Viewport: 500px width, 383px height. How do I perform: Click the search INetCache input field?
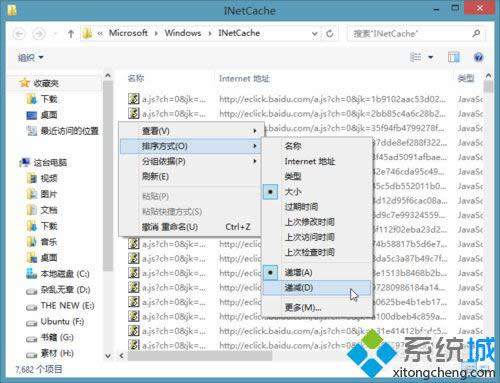tap(410, 34)
